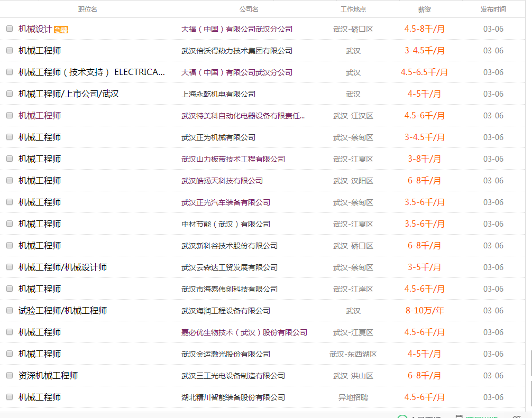The height and width of the screenshot is (418, 532).
Task: Click the 武汉-东西湖区 location cell
Action: 353,354
